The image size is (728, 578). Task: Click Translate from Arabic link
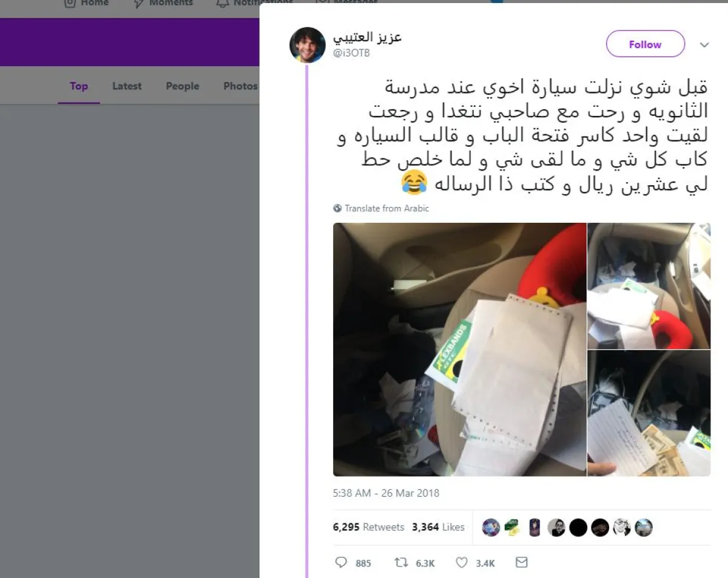(386, 208)
